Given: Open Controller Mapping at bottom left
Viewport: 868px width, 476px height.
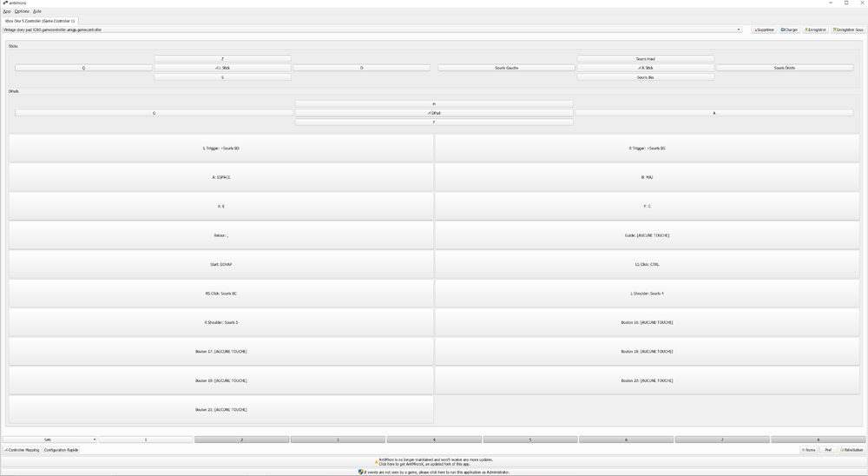Looking at the screenshot, I should (22, 450).
